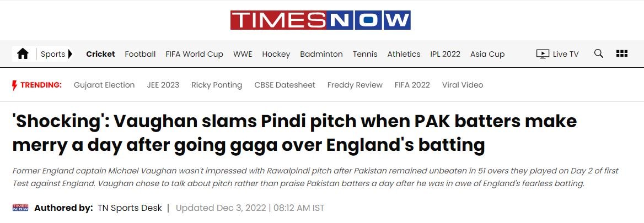Open the apps grid menu icon

point(622,54)
